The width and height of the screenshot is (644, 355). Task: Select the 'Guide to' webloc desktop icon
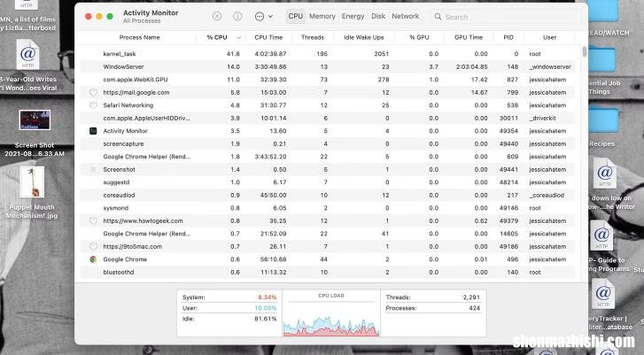(x=602, y=235)
